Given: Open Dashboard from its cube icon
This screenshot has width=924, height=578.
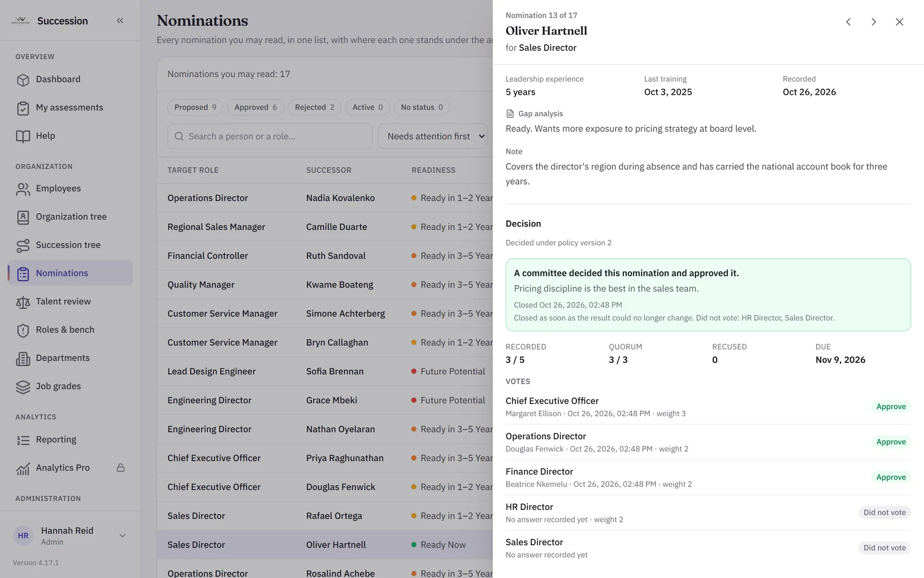Looking at the screenshot, I should click(x=23, y=80).
